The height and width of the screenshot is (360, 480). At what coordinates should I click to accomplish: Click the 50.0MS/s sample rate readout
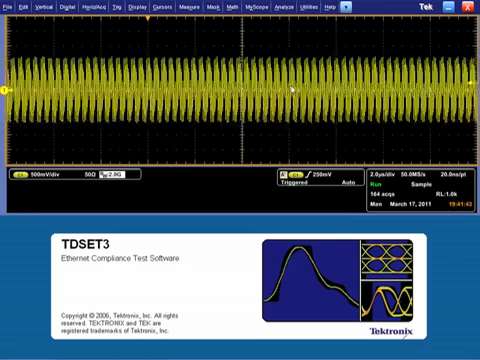pyautogui.click(x=413, y=174)
